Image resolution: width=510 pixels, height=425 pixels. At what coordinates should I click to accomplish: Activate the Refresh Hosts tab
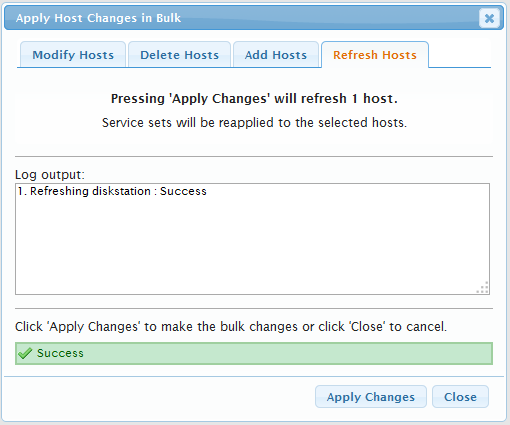375,55
